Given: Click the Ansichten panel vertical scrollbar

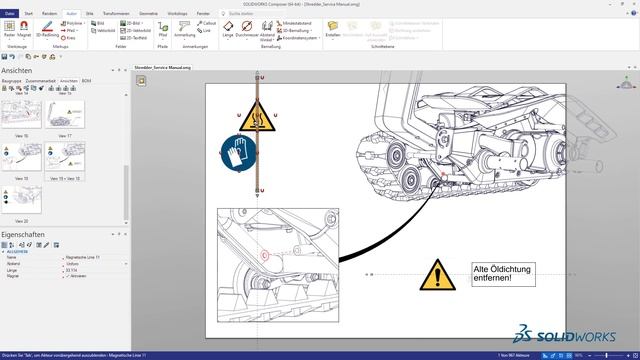Looking at the screenshot, I should (126, 192).
